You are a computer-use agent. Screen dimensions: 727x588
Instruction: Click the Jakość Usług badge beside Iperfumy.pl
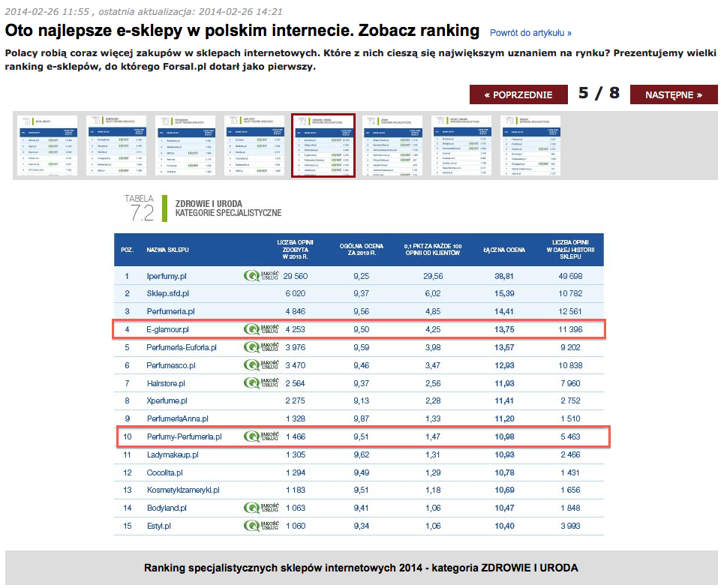pos(261,276)
